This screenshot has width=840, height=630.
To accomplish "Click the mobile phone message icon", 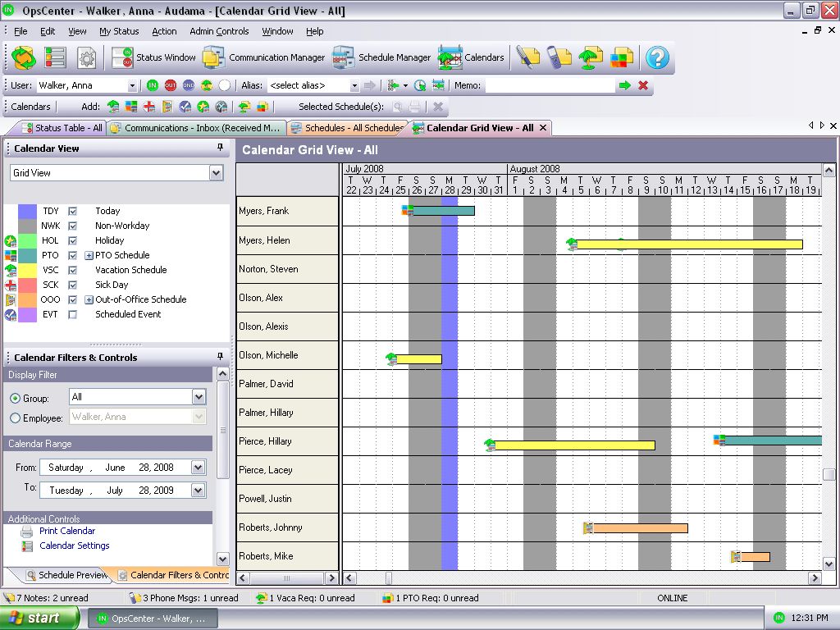I will point(559,57).
